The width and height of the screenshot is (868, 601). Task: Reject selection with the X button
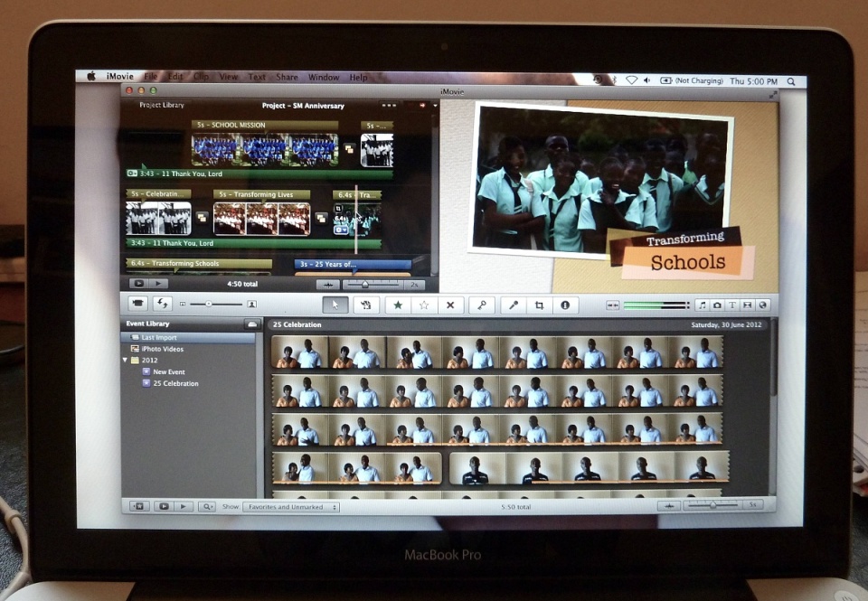(450, 305)
